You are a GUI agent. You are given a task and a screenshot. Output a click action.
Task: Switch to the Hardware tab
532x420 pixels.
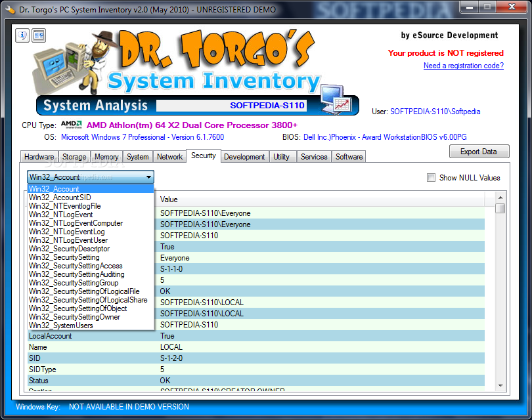(39, 157)
